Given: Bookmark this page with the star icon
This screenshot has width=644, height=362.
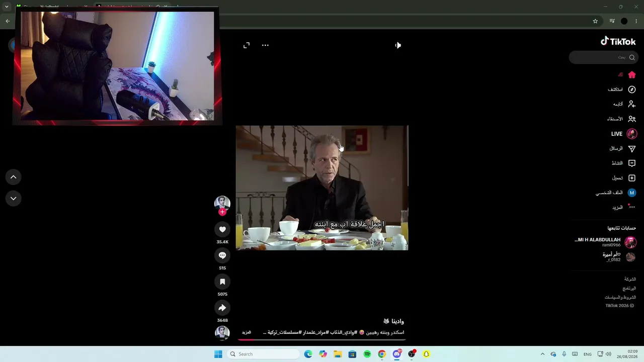Looking at the screenshot, I should coord(595,21).
